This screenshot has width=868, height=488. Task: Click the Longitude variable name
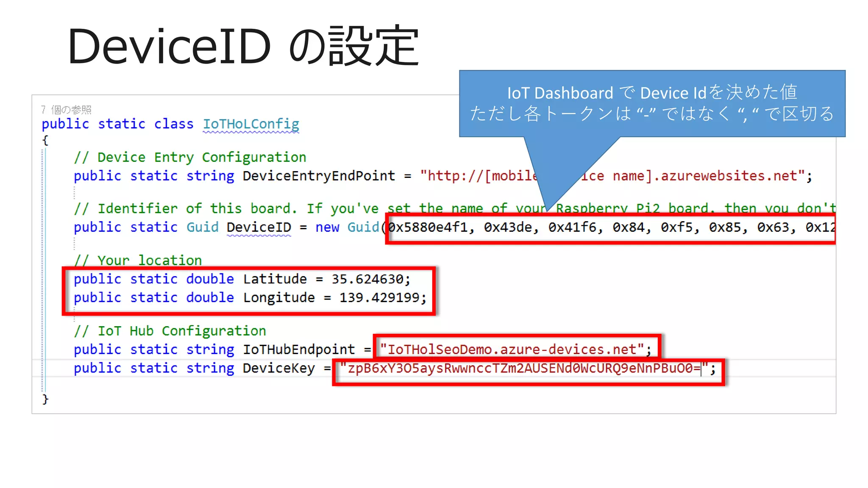[279, 298]
